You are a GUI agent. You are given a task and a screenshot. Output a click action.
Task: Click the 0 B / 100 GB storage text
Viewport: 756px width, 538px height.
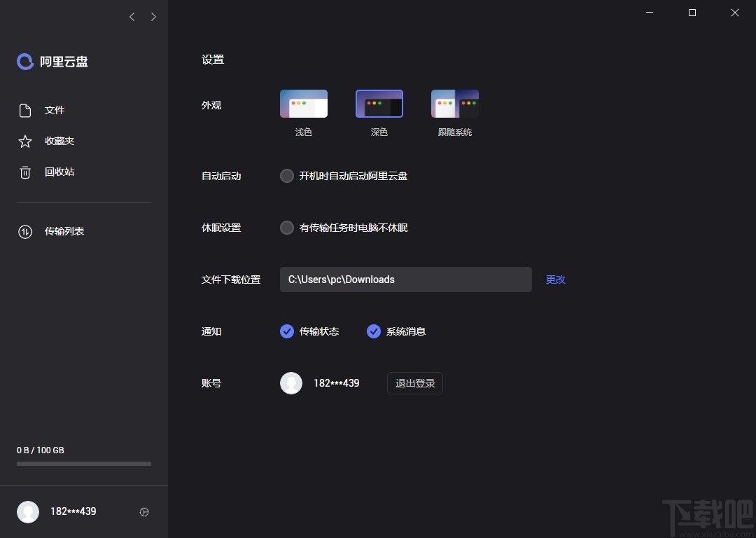coord(41,450)
